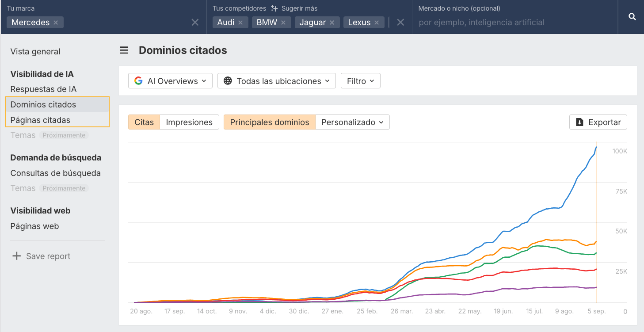The width and height of the screenshot is (644, 332).
Task: Click the Sugerir más sparkle icon
Action: click(x=274, y=8)
